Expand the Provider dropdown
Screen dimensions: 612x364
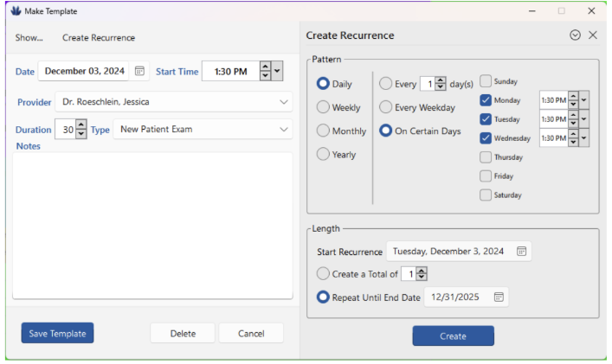pyautogui.click(x=285, y=102)
